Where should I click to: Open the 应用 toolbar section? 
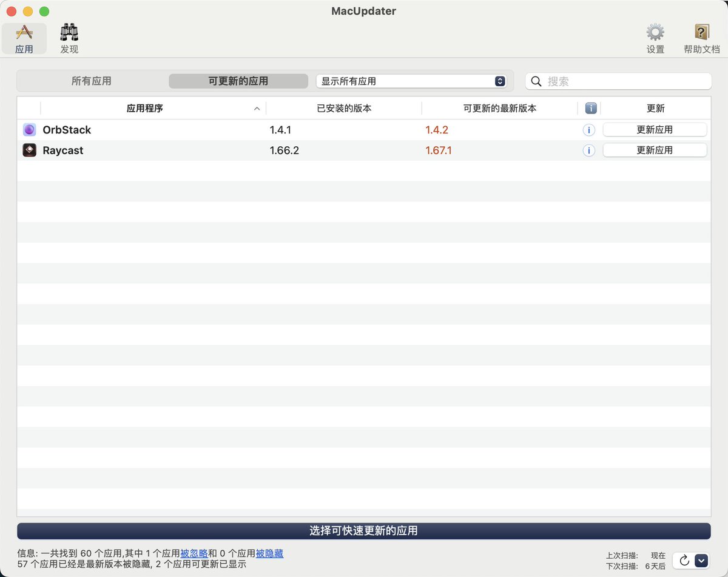coord(24,39)
